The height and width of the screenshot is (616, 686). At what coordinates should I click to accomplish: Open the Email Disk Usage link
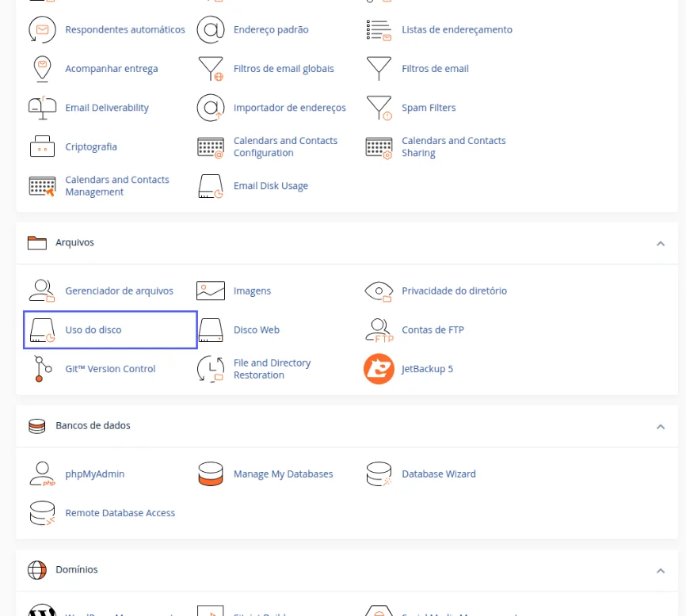coord(271,186)
